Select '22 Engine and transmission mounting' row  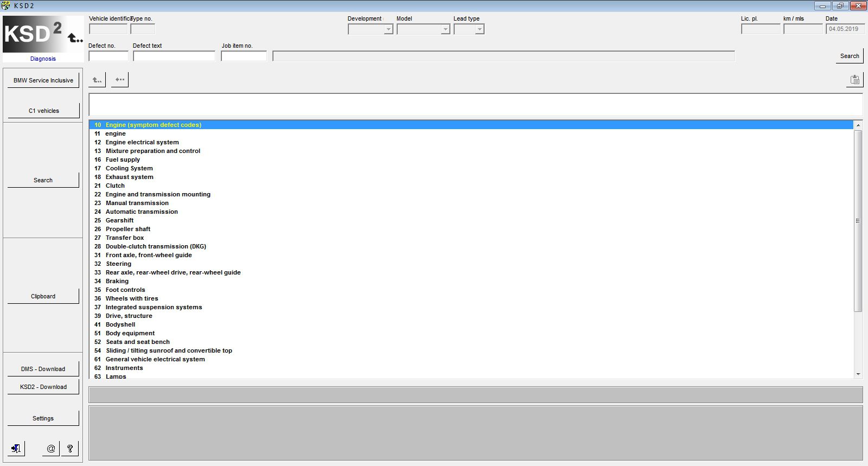tap(471, 194)
